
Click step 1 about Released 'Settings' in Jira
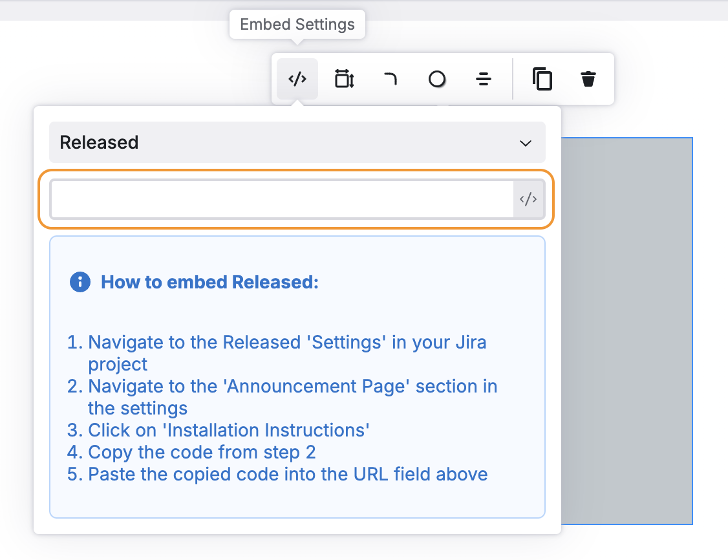point(288,353)
